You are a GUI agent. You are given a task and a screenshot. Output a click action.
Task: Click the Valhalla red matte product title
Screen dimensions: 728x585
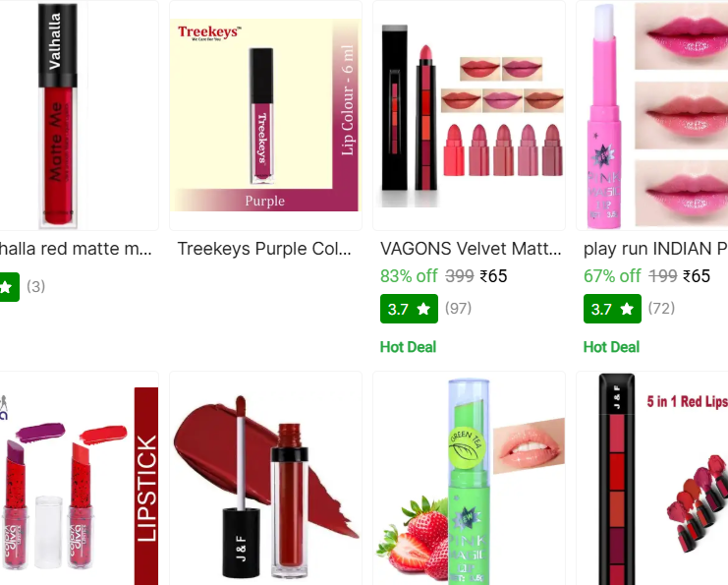click(76, 249)
